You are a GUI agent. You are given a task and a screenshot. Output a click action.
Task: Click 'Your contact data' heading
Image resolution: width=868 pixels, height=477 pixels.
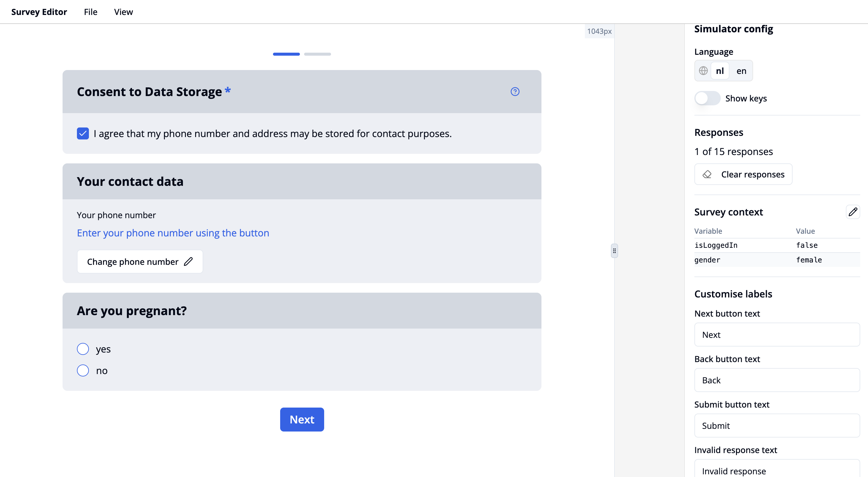click(x=130, y=182)
